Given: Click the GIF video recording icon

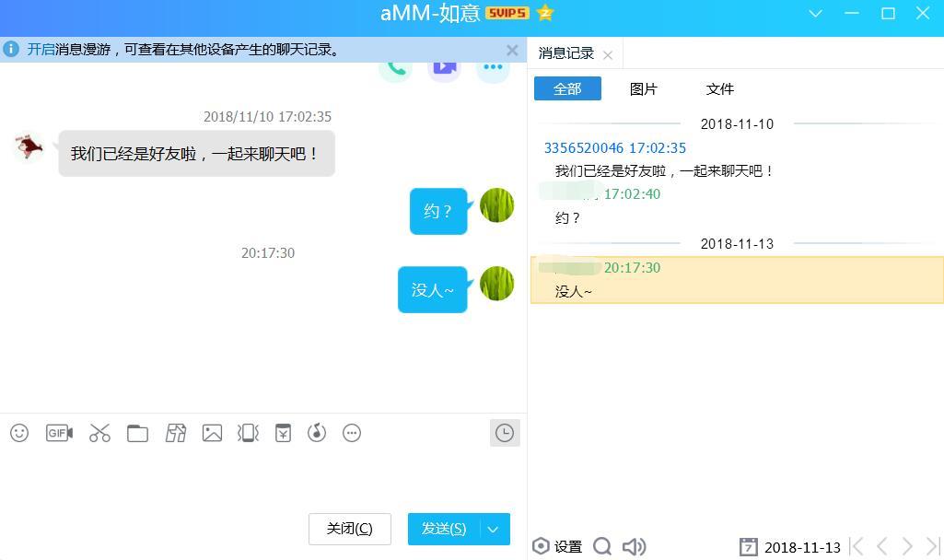Looking at the screenshot, I should point(59,433).
